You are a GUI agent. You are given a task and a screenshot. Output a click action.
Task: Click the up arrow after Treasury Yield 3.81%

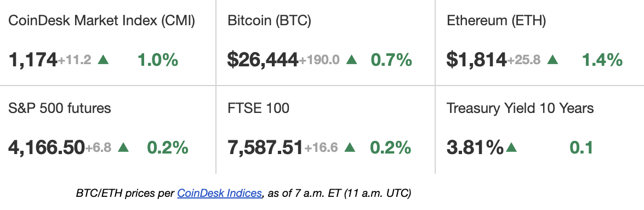point(511,147)
